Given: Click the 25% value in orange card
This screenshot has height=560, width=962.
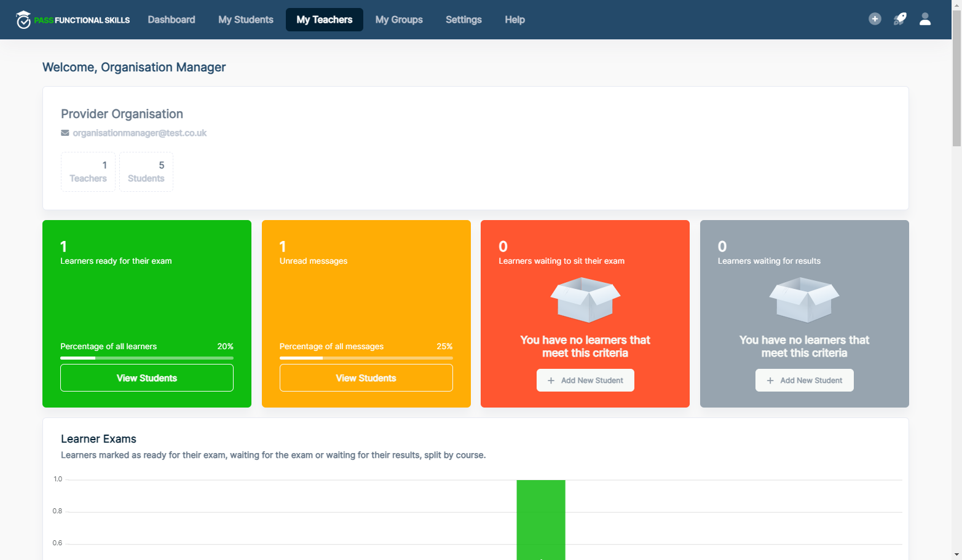Looking at the screenshot, I should pyautogui.click(x=444, y=347).
